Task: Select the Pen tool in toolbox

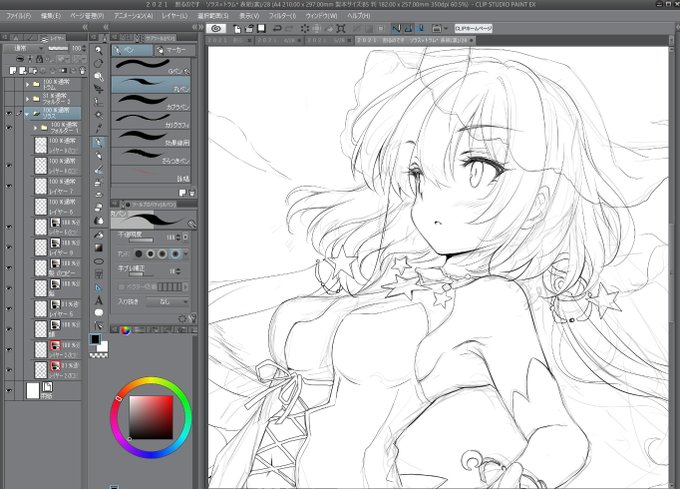Action: tap(99, 142)
